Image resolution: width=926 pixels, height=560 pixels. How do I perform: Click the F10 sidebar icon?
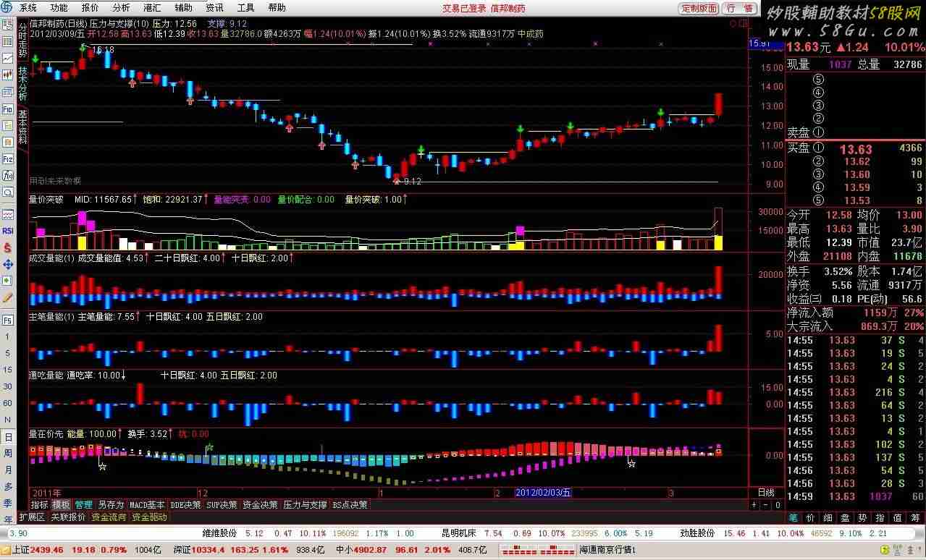[8, 109]
